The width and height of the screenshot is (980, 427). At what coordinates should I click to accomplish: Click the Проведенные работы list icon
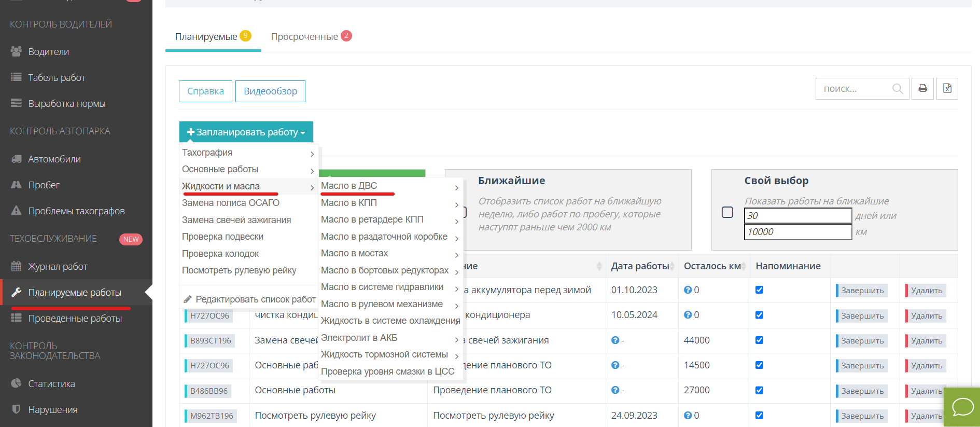pos(17,318)
